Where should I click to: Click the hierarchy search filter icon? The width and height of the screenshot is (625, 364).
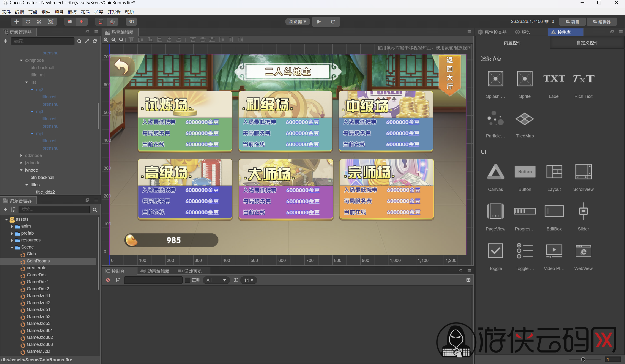tap(79, 41)
